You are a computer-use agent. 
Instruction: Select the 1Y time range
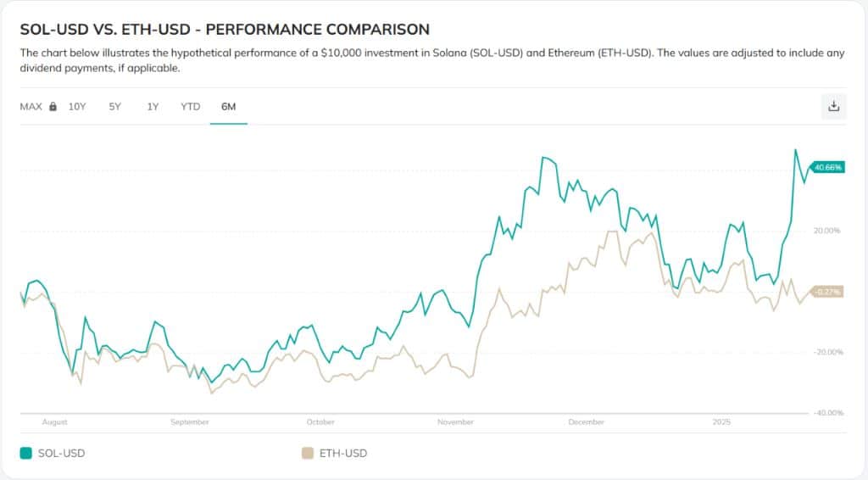[x=153, y=106]
